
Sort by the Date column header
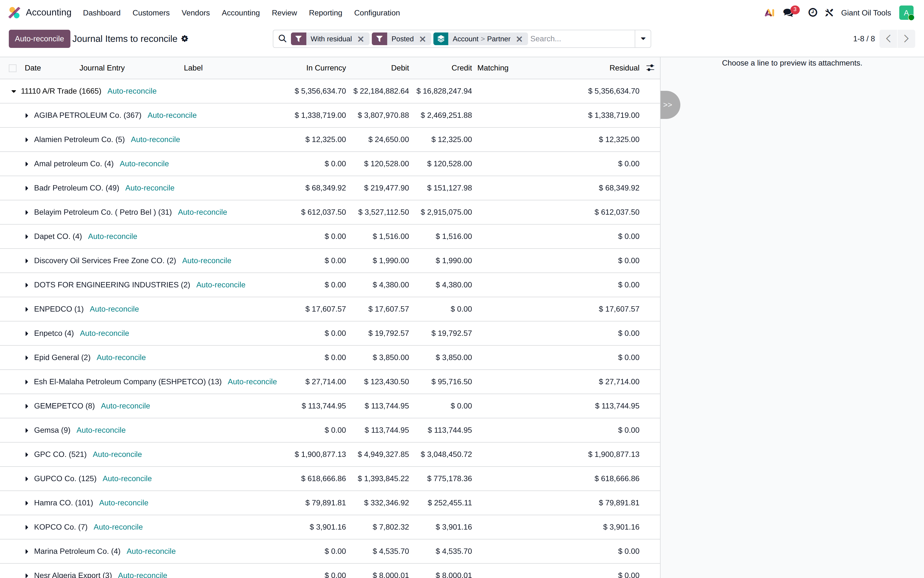33,68
